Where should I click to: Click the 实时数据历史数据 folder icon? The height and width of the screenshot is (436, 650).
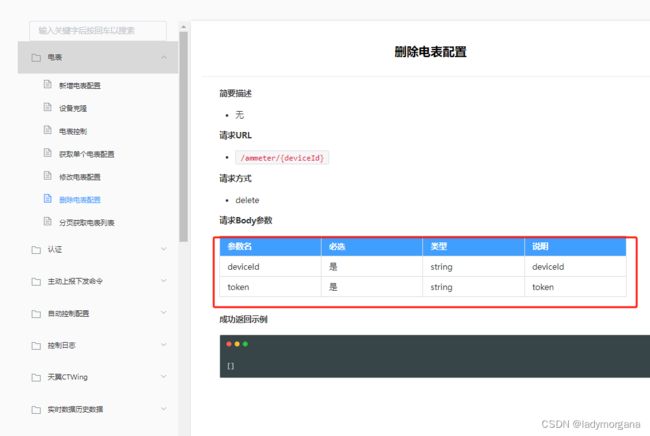[x=36, y=409]
